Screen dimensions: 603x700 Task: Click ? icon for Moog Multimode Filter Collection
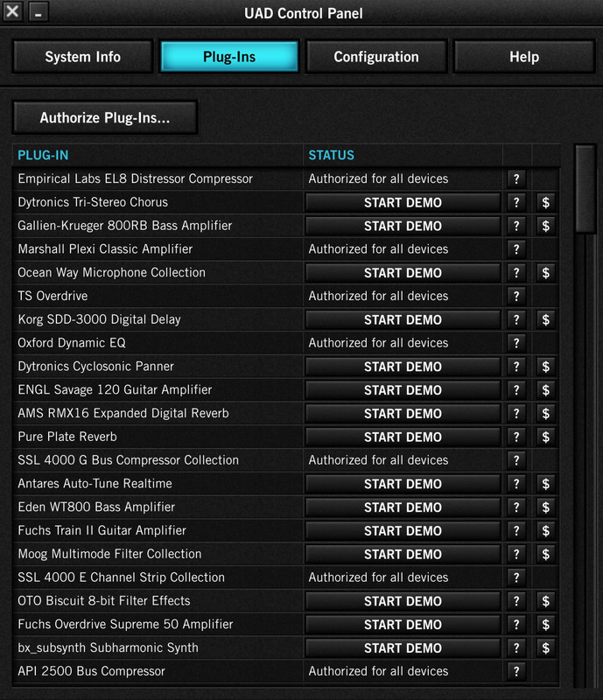[516, 554]
